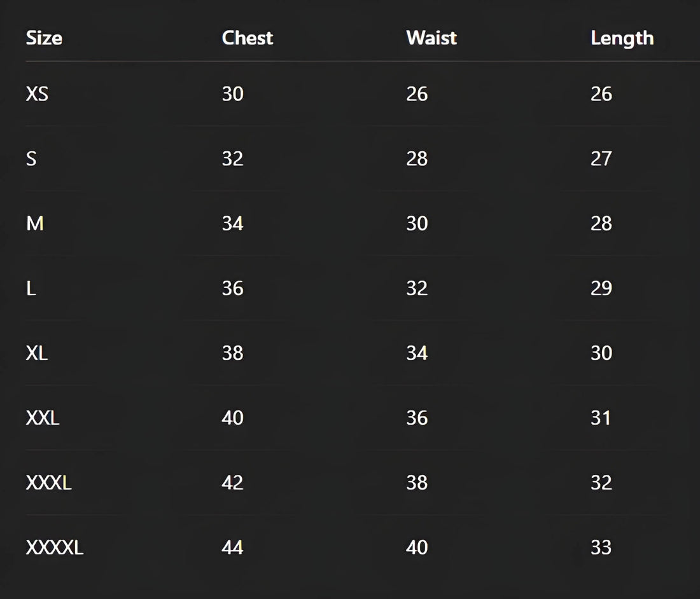Click chest value 44 for XXXXL
Screen dimensions: 700x599
click(x=232, y=547)
